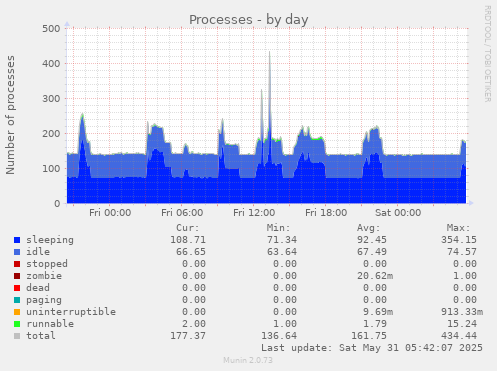Click the 'Fri 18:00' x-axis label

[x=326, y=213]
